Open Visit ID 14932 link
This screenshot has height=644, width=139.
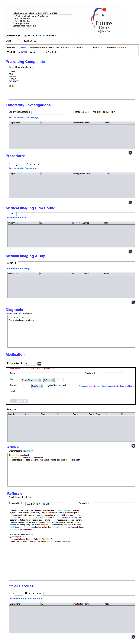pyautogui.click(x=24, y=52)
